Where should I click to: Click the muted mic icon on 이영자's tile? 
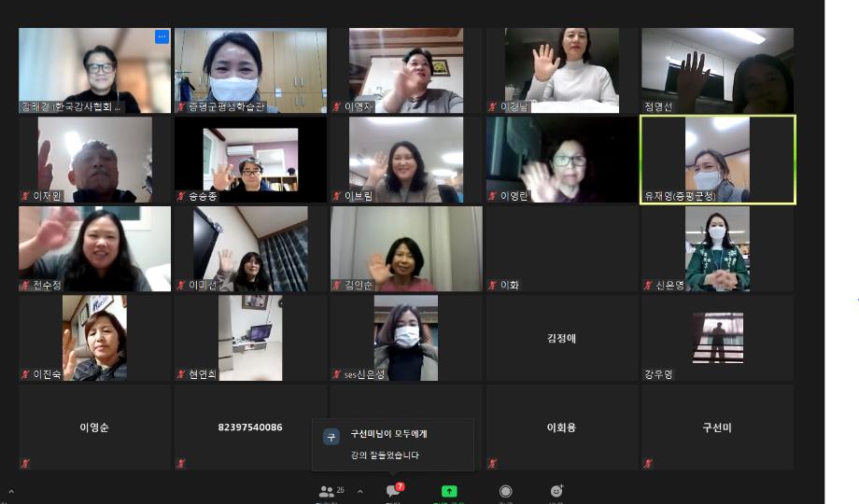click(x=337, y=107)
